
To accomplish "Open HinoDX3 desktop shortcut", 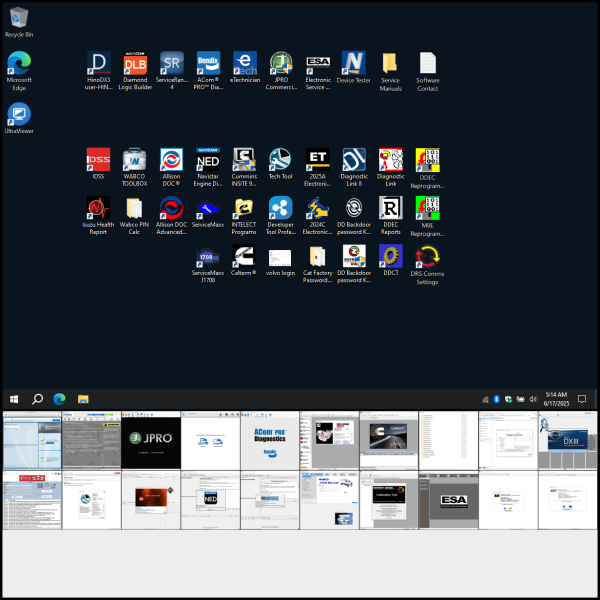I will coord(99,71).
